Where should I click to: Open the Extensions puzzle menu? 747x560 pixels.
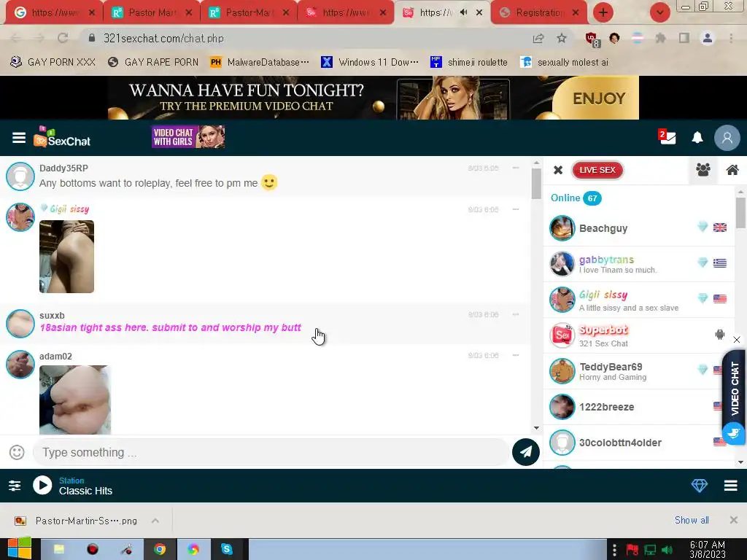660,38
